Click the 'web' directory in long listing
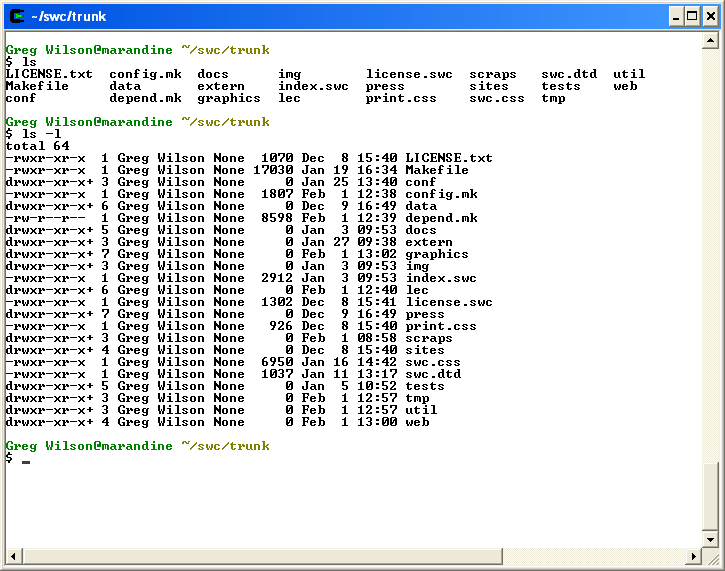 [x=417, y=422]
